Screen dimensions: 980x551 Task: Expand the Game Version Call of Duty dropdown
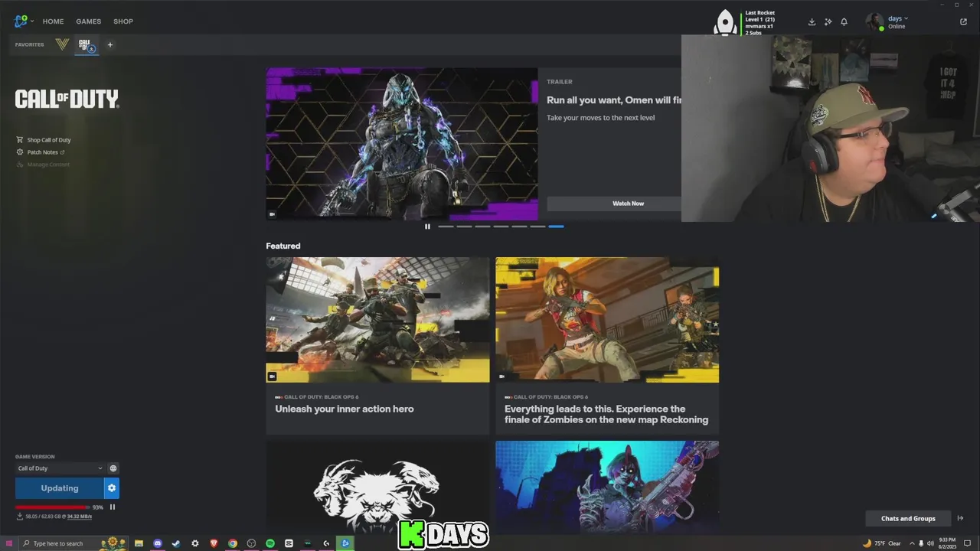click(60, 468)
